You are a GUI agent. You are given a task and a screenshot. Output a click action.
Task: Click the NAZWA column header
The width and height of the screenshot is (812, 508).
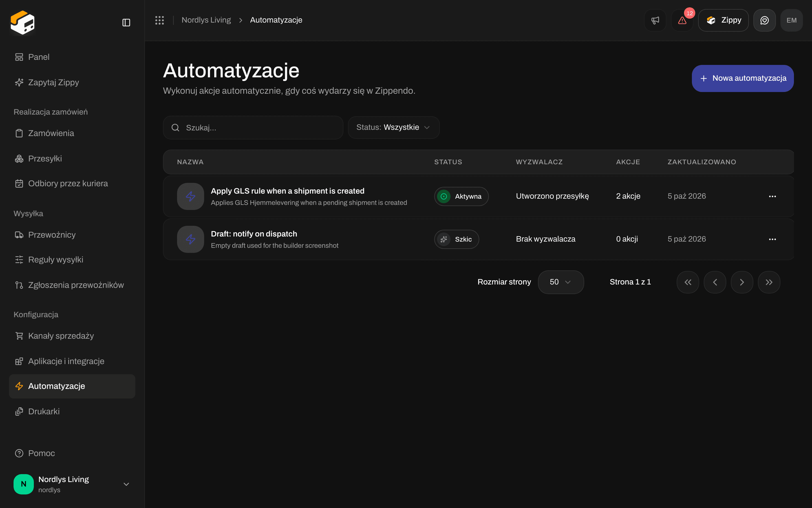(x=190, y=162)
